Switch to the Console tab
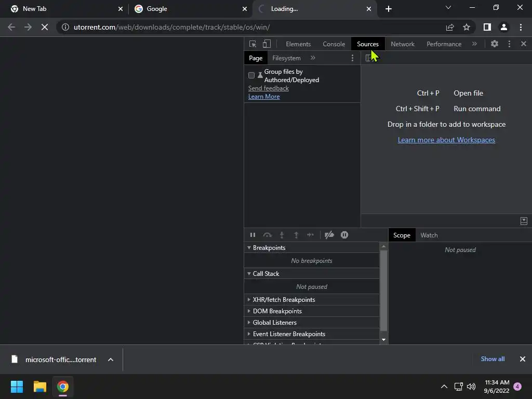532x399 pixels. pos(334,44)
